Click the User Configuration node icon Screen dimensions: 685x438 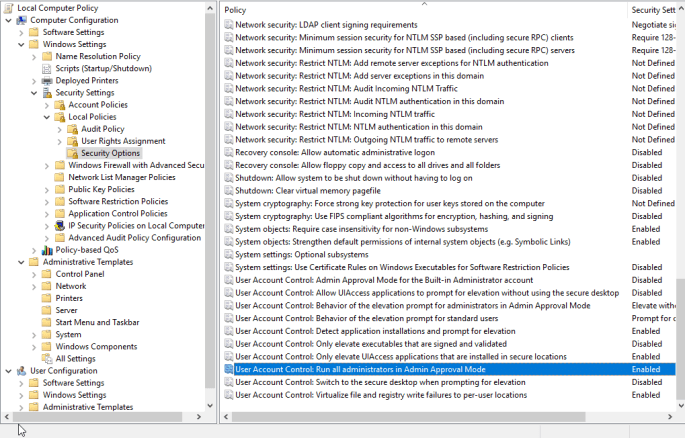tap(21, 371)
